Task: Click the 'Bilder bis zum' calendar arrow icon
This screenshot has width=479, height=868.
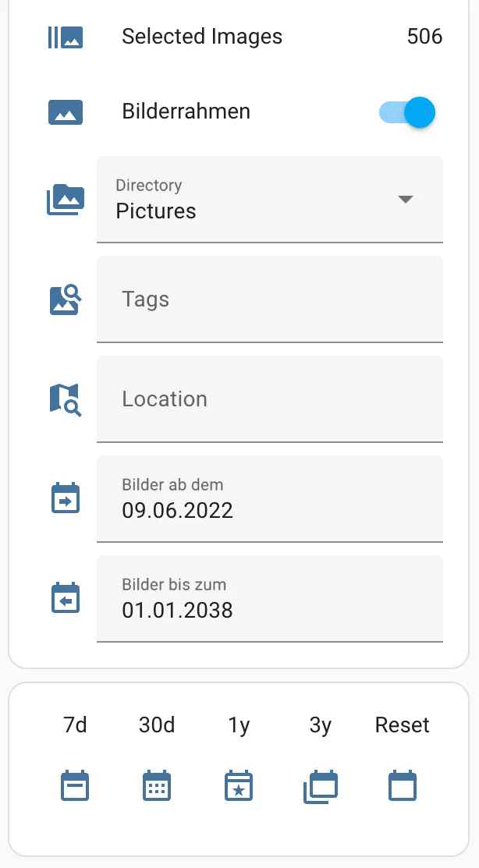Action: (66, 598)
